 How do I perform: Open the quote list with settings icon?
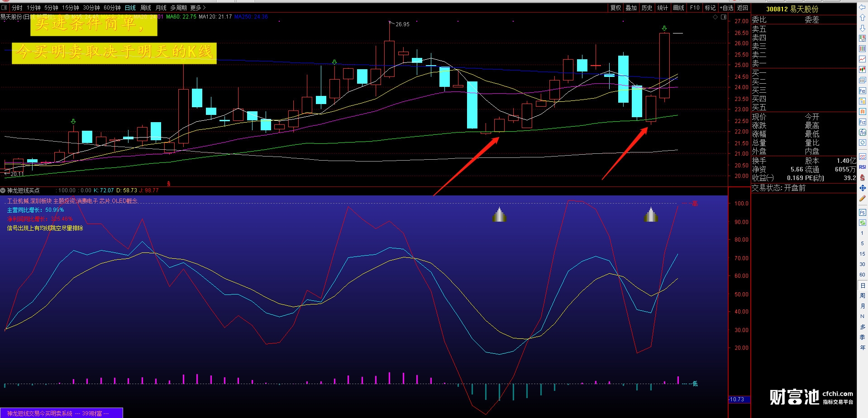pyautogui.click(x=863, y=38)
